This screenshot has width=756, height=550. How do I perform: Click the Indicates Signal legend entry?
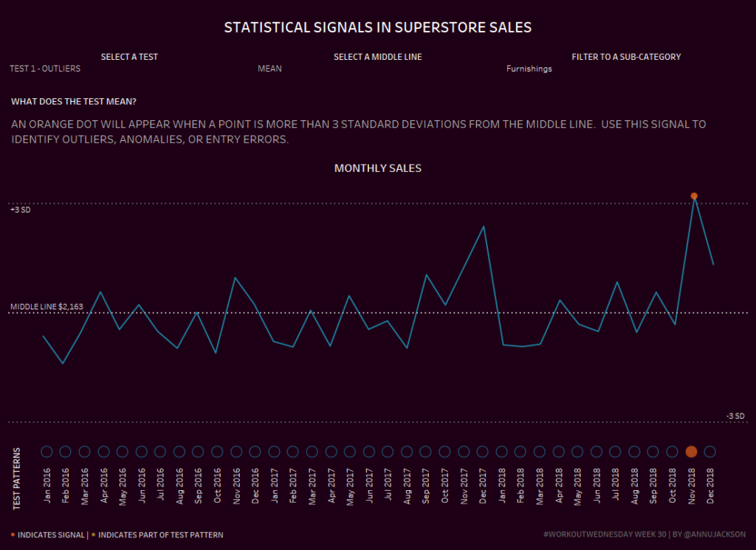click(x=49, y=534)
